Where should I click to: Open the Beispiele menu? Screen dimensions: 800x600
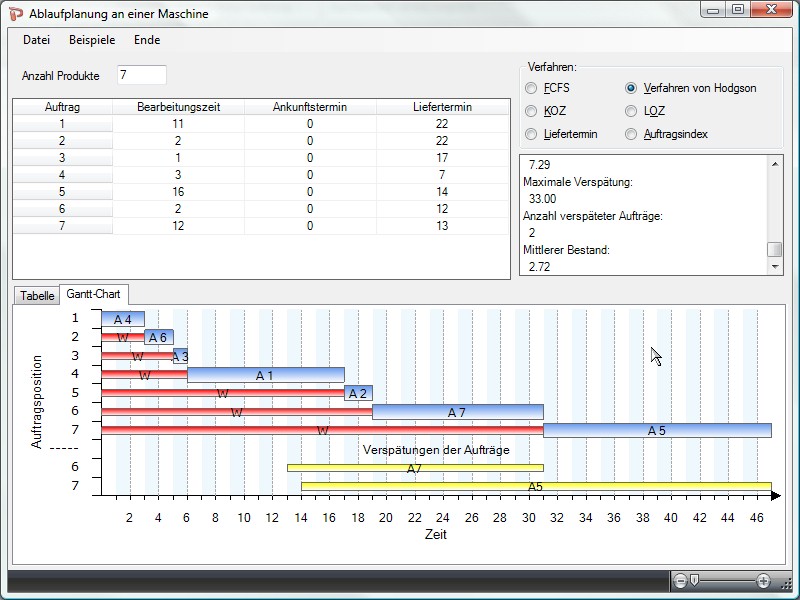[92, 40]
